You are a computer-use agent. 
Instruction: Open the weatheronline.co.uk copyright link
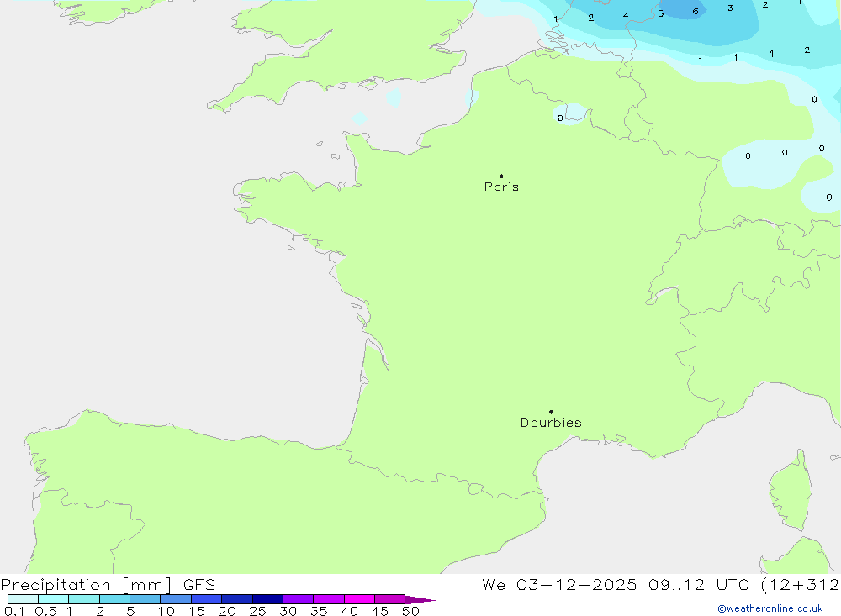[x=770, y=608]
